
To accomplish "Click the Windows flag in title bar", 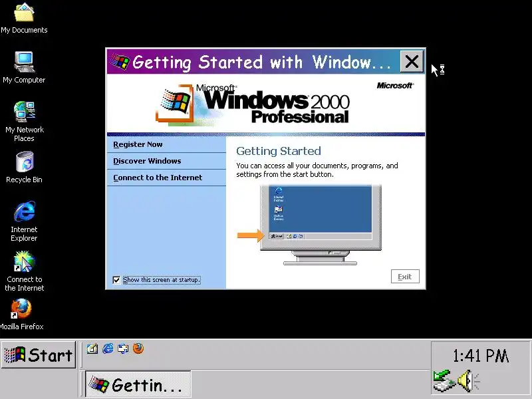I will point(120,62).
